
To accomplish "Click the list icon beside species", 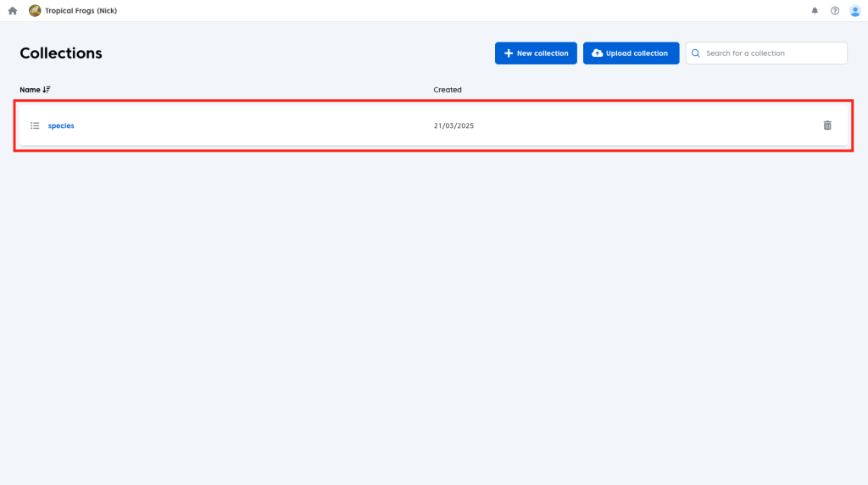I will tap(35, 125).
